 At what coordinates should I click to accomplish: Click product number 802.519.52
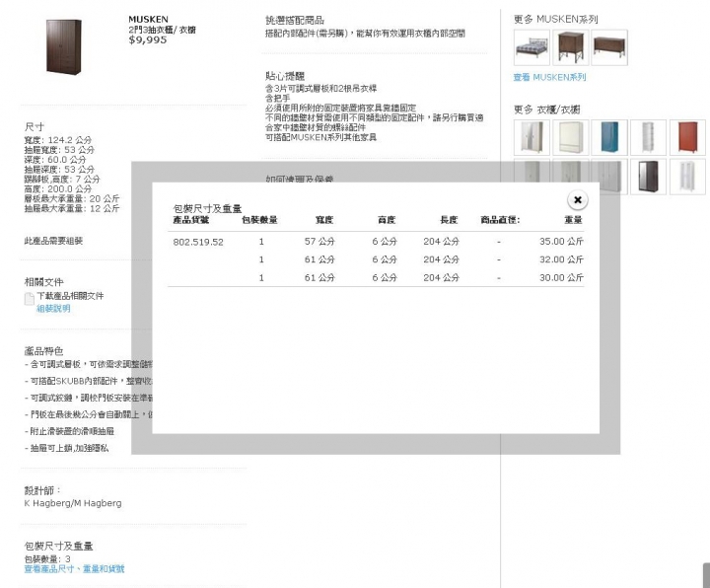pos(198,242)
